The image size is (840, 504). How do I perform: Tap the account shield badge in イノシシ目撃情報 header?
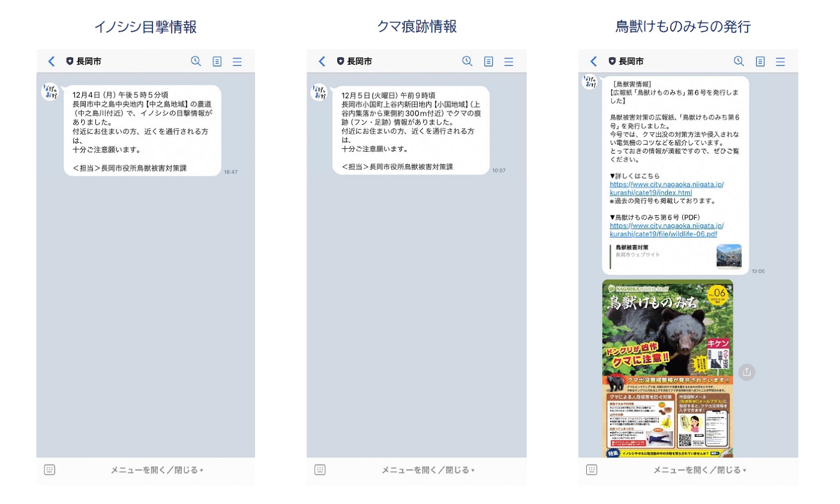tap(70, 61)
